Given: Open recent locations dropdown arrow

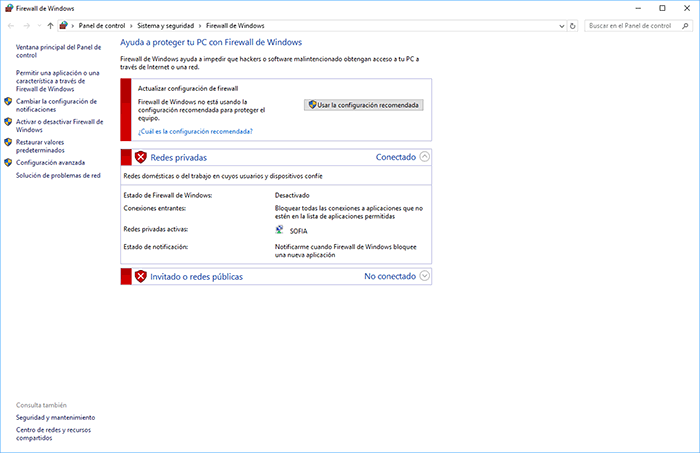Looking at the screenshot, I should [39, 26].
